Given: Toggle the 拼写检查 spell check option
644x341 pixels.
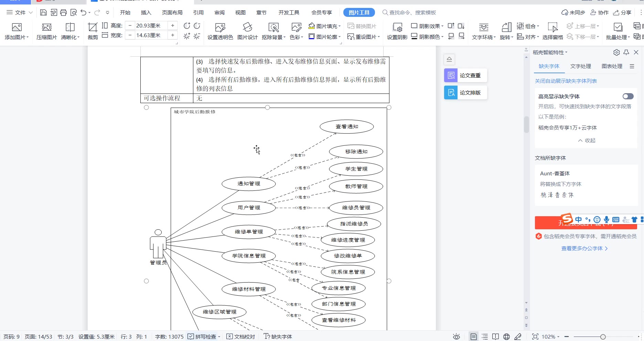Looking at the screenshot, I should [x=203, y=337].
